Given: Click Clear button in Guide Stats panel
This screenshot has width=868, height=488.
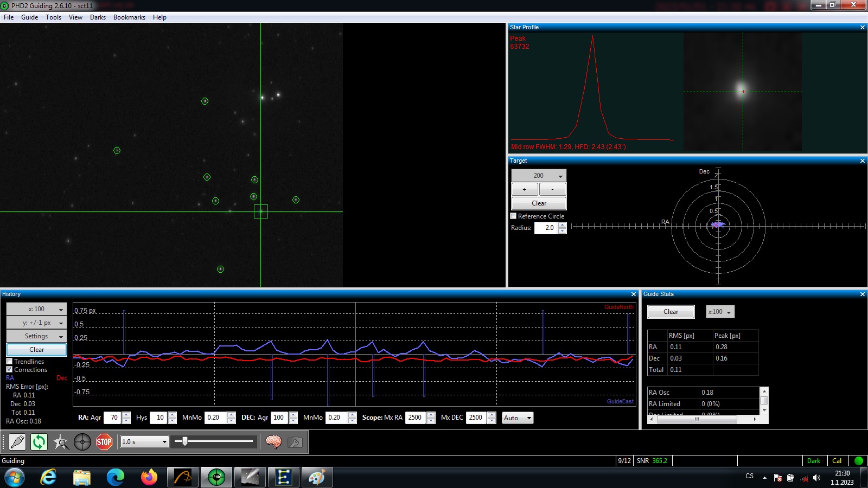Looking at the screenshot, I should [x=671, y=312].
